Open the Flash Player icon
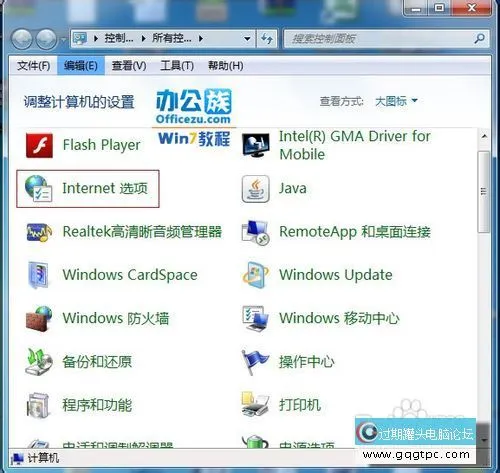The width and height of the screenshot is (500, 473). coord(39,145)
